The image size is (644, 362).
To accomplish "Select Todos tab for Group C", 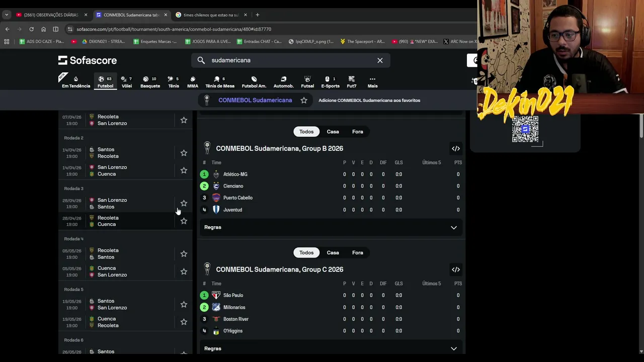I will (306, 253).
